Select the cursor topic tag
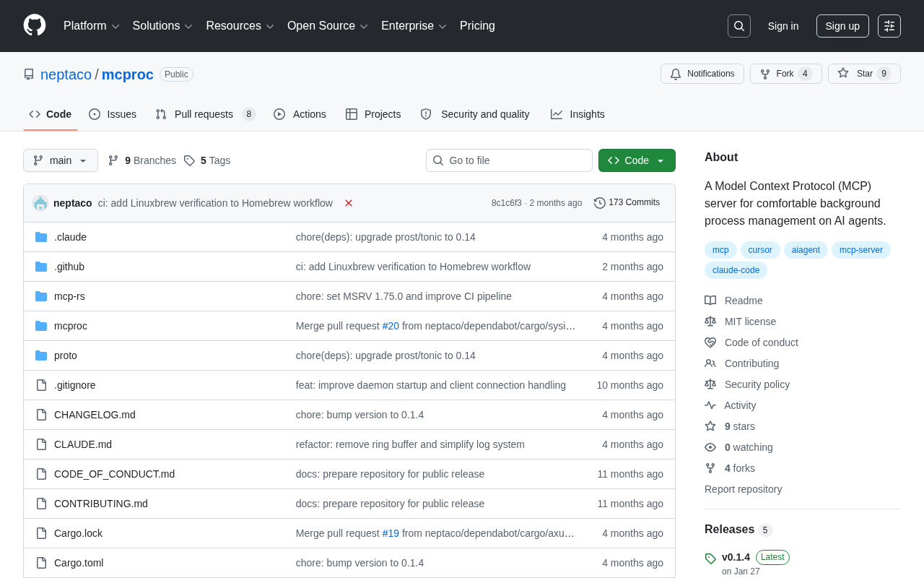 [760, 250]
